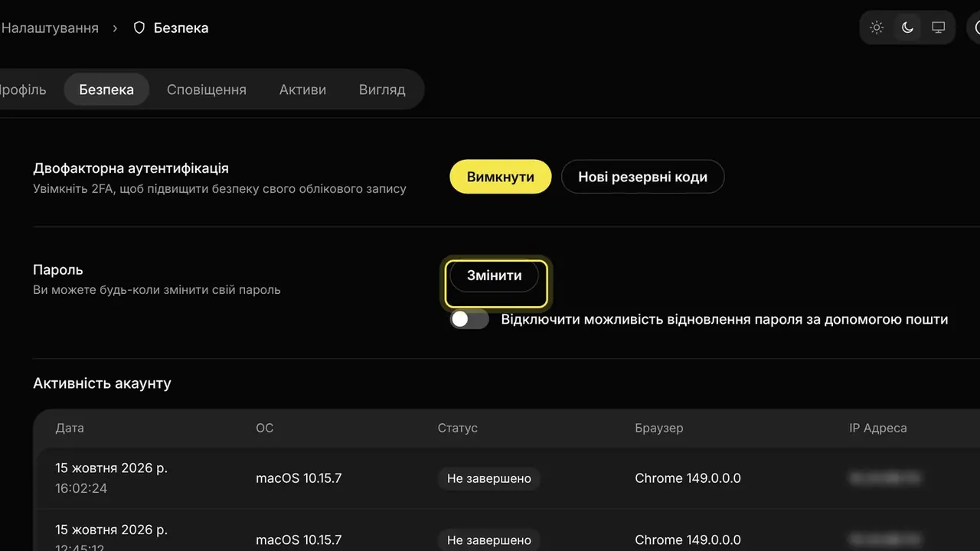Screen dimensions: 980x551
Task: Click the ОС column header
Action: click(x=264, y=428)
